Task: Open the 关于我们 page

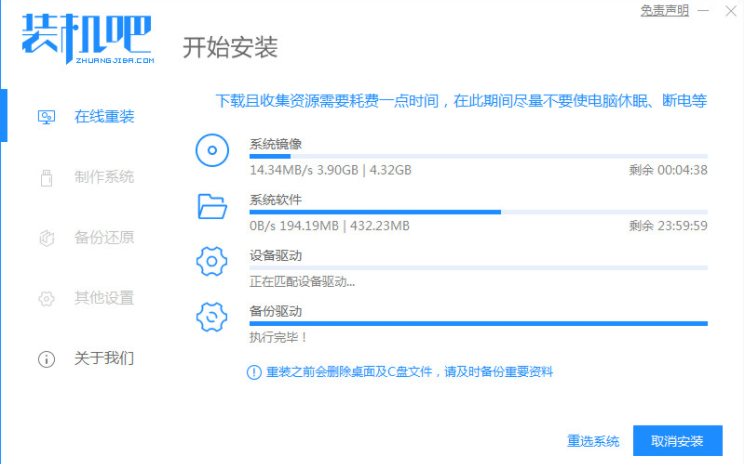Action: pos(104,358)
